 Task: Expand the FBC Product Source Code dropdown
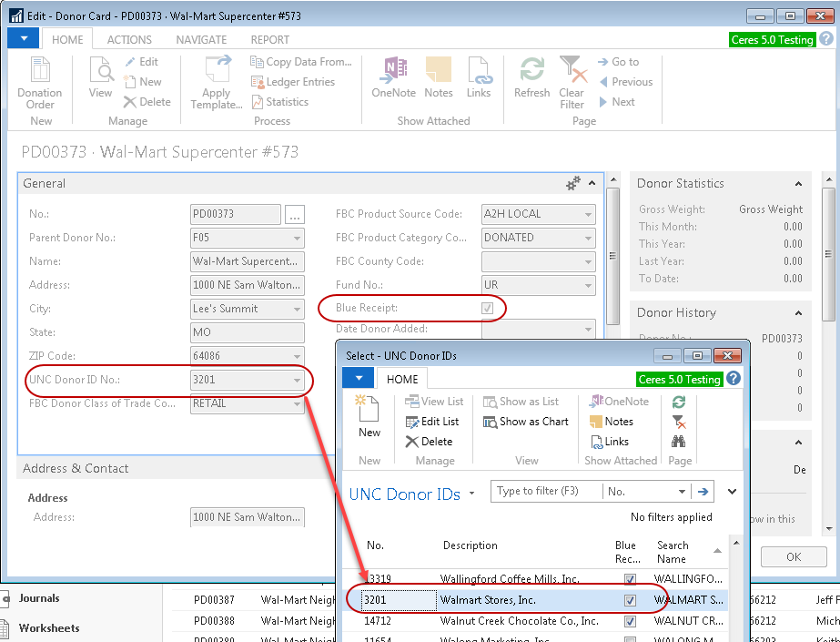(x=588, y=215)
